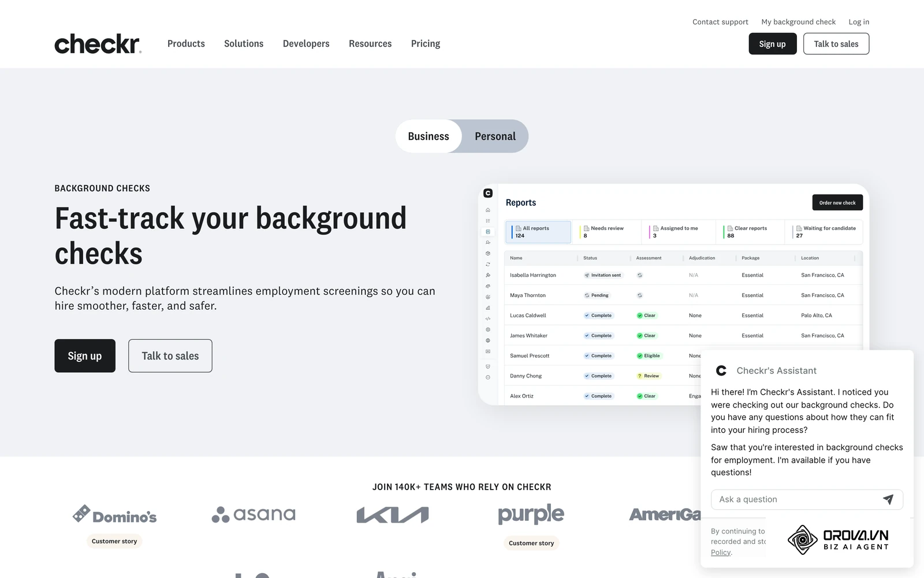The height and width of the screenshot is (578, 924).
Task: Click the circle minus icon at the sidebar bottom
Action: click(x=488, y=377)
